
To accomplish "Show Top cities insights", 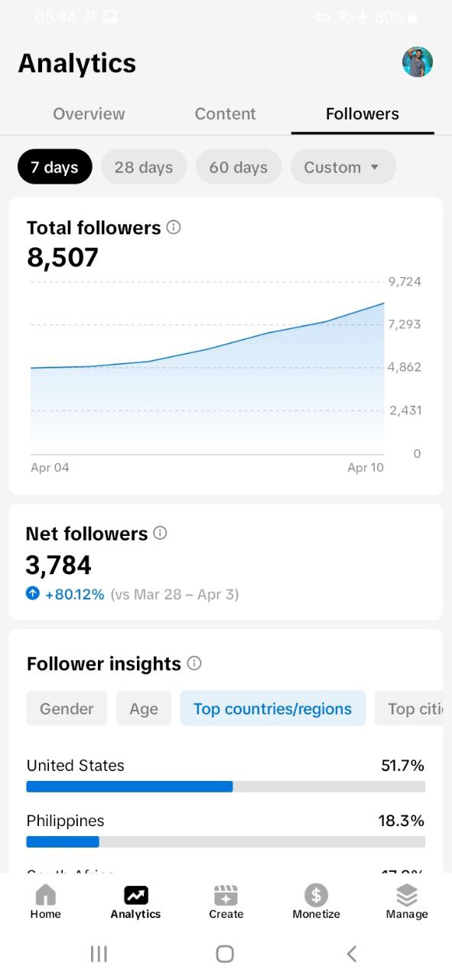I will coord(409,708).
